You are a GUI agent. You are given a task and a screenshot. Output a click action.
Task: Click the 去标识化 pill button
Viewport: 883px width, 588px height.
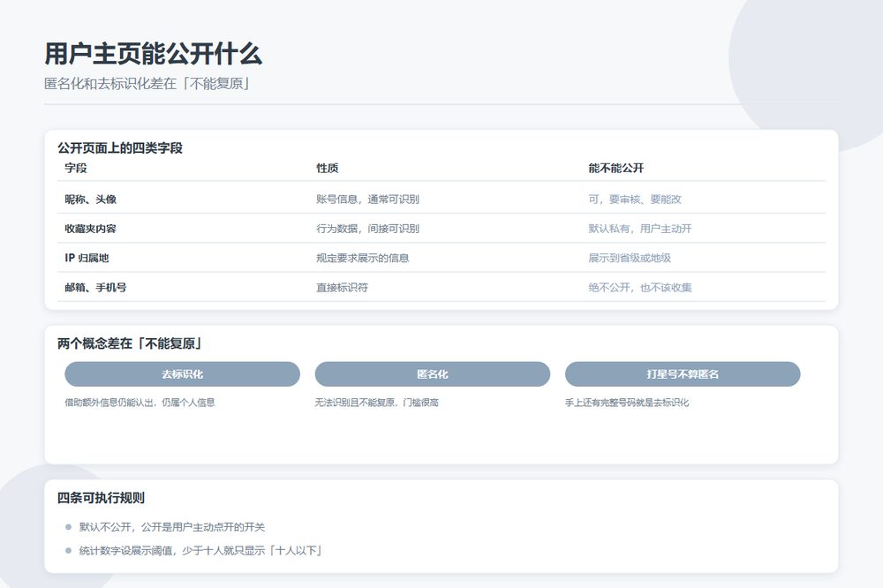pyautogui.click(x=182, y=374)
